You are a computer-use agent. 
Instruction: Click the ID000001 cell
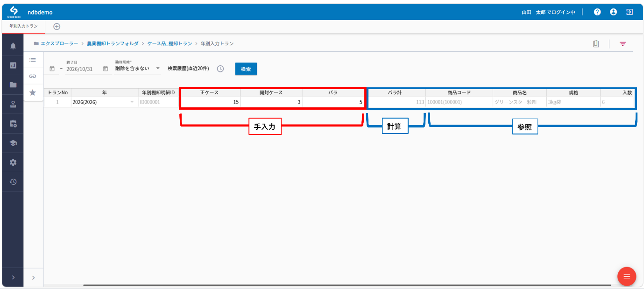(158, 102)
